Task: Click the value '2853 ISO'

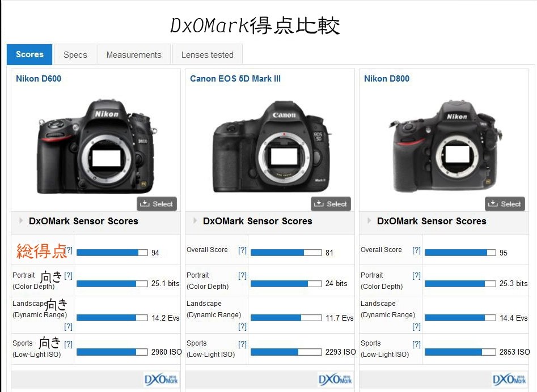Action: 514,352
